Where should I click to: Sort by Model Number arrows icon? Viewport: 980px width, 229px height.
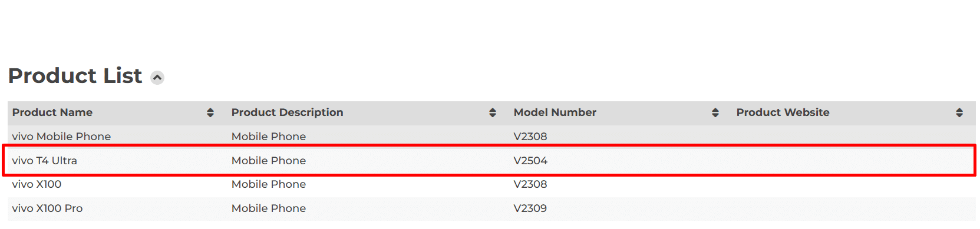tap(715, 112)
